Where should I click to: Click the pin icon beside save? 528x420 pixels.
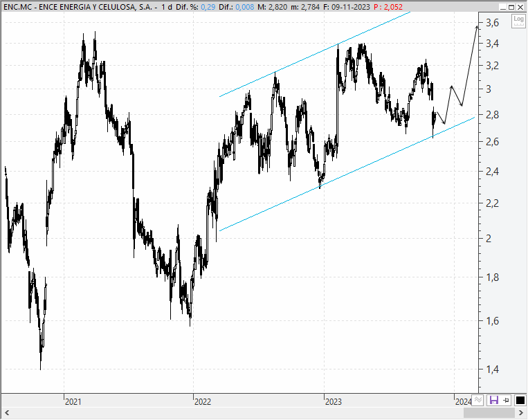(506, 400)
